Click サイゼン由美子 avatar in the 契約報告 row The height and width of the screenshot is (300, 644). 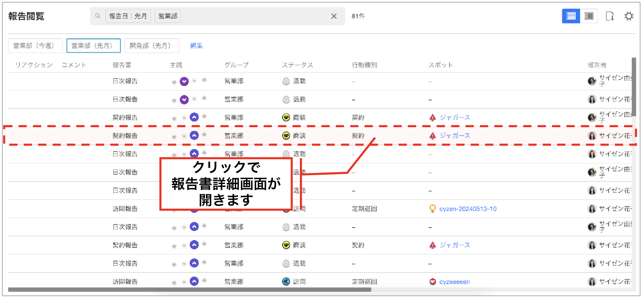592,118
